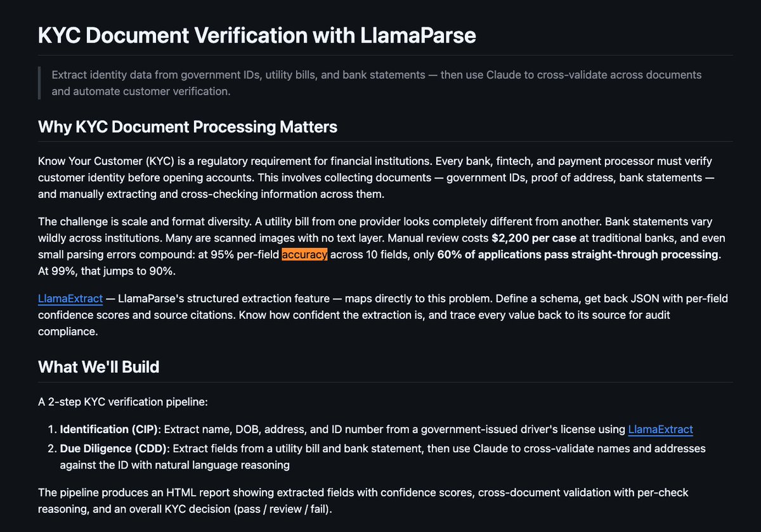Screen dimensions: 761x532
Task: Open the LlamaExtract link in Identification step
Action: click(660, 429)
